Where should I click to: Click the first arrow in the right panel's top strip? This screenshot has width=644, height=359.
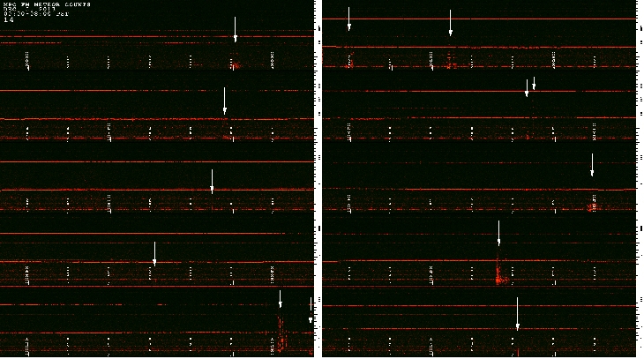pos(349,19)
